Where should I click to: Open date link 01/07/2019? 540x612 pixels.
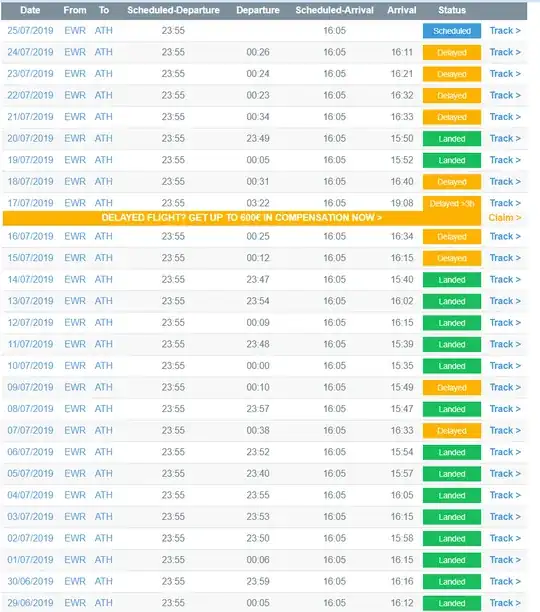tap(30, 560)
